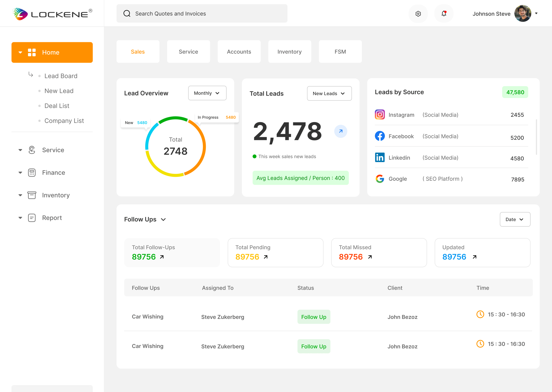552x392 pixels.
Task: Open user profile menu caret
Action: click(x=536, y=14)
